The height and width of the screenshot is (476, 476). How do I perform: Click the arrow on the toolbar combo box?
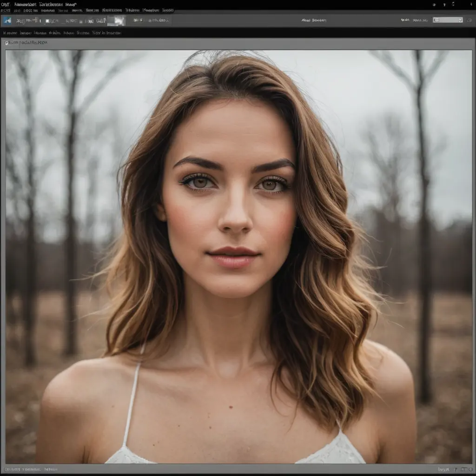click(460, 20)
